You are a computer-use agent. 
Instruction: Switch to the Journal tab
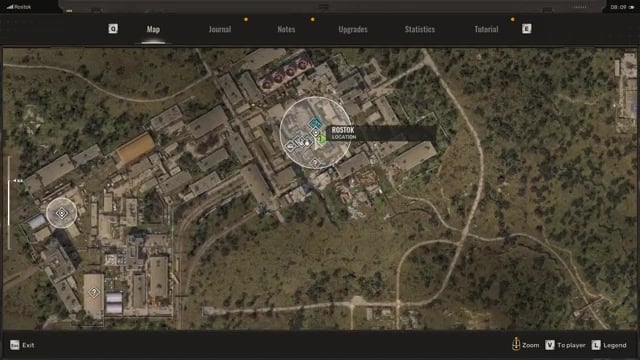220,29
